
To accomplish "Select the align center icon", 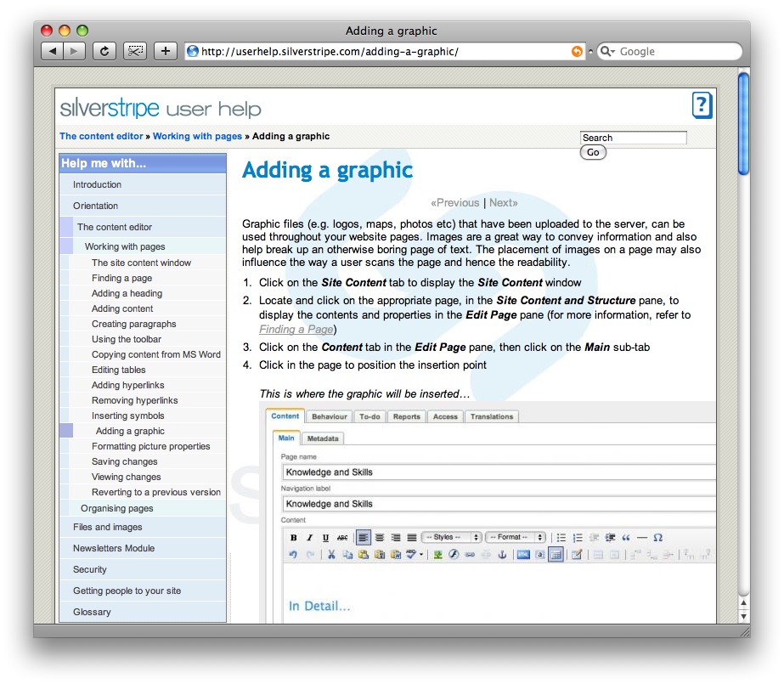I will (x=378, y=538).
